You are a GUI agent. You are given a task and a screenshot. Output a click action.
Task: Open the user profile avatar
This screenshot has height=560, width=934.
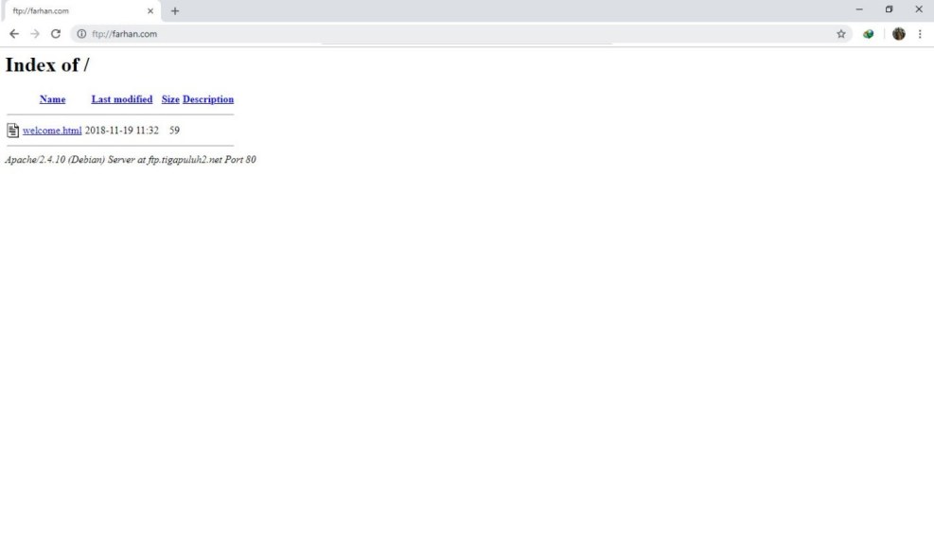pyautogui.click(x=898, y=34)
